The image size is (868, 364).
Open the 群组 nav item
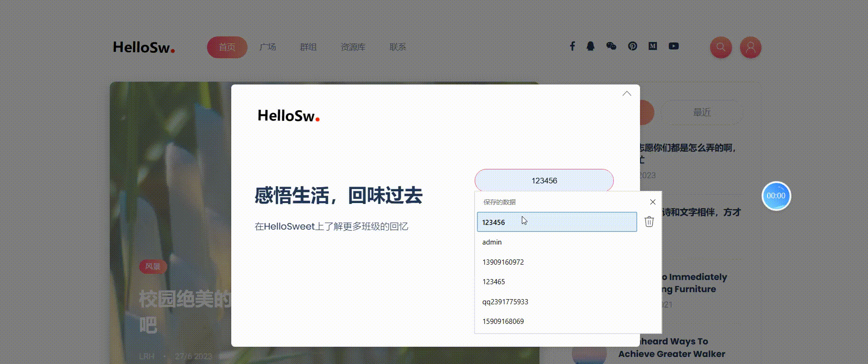pos(308,47)
